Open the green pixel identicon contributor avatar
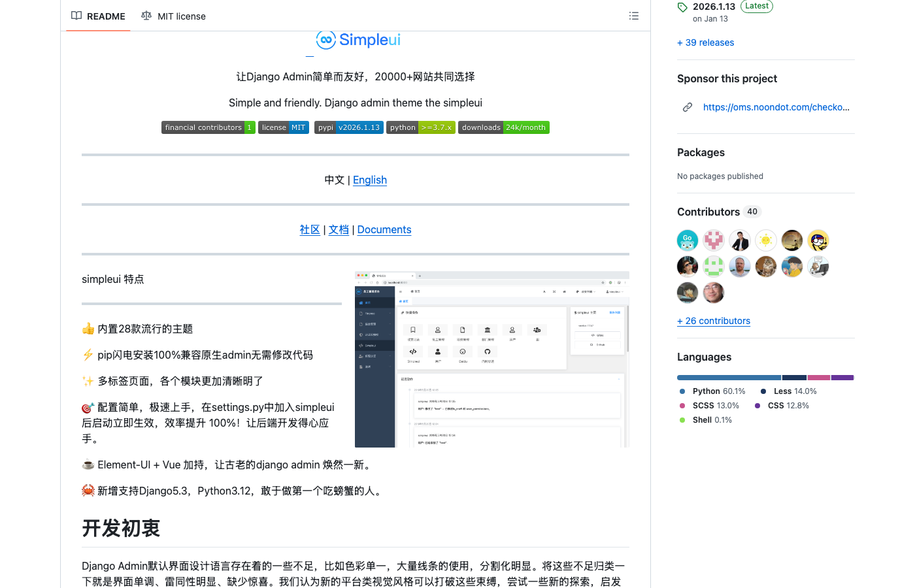915x588 pixels. tap(714, 267)
